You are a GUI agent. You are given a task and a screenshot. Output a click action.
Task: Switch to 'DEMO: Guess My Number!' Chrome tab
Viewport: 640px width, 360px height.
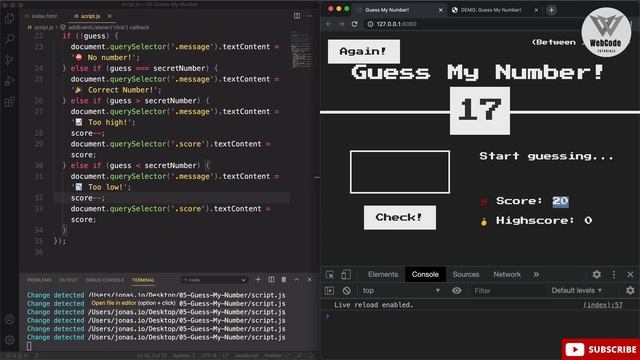(491, 10)
